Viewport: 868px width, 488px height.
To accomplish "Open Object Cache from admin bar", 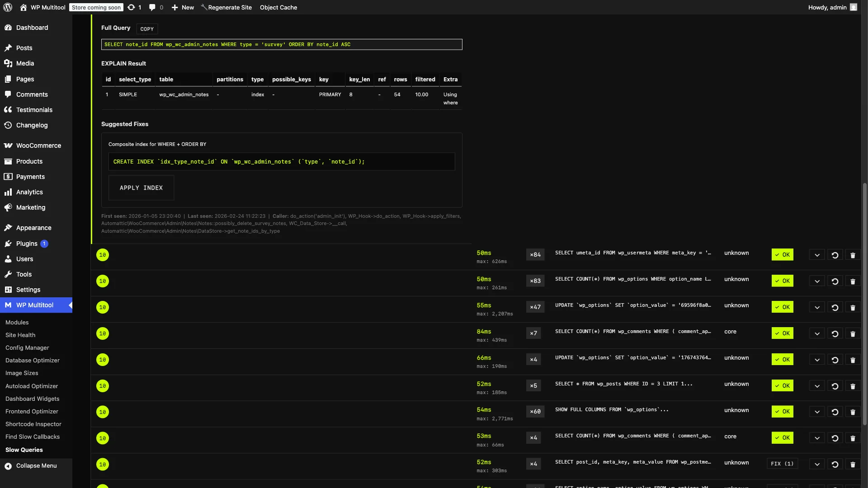I will [x=278, y=7].
